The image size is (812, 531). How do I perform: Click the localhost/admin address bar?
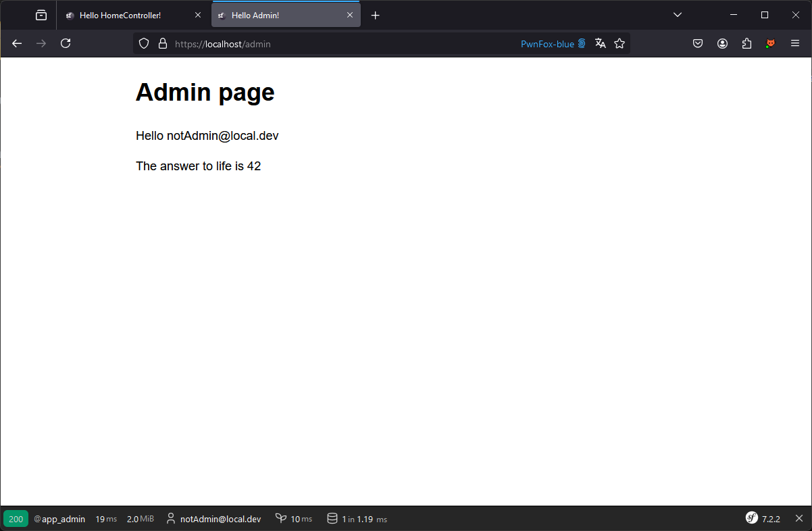tap(338, 44)
